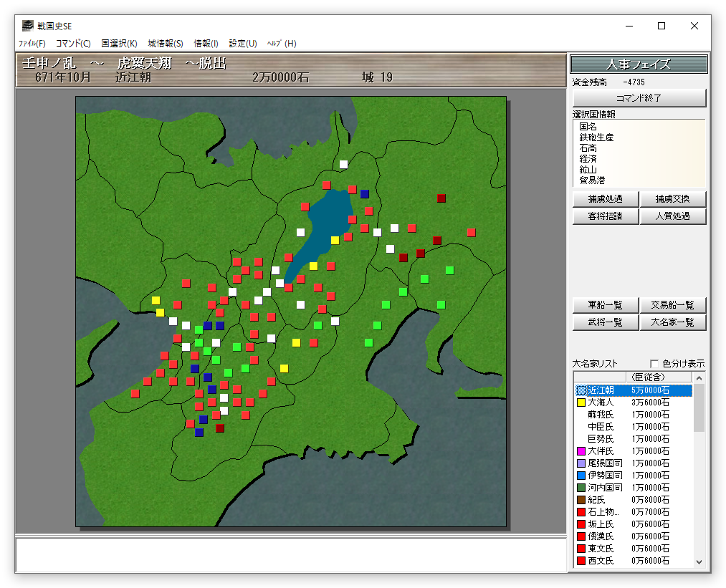Open the コマンド(C) menu
Screen dimensions: 726x588
tap(73, 44)
